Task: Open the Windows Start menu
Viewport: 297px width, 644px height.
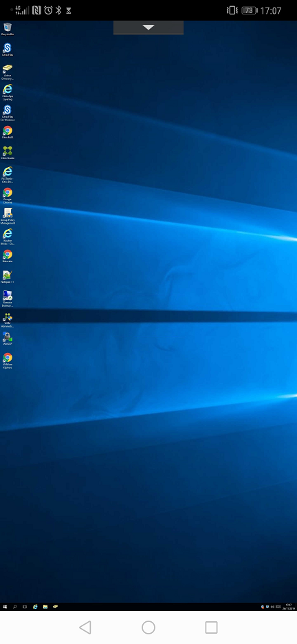Action: tap(5, 607)
